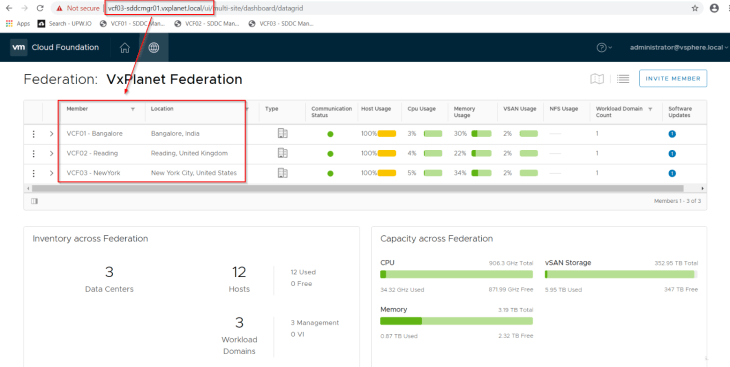Screen dimensions: 730x367
Task: Click the vm Cloud Foundation logo
Action: [x=55, y=47]
